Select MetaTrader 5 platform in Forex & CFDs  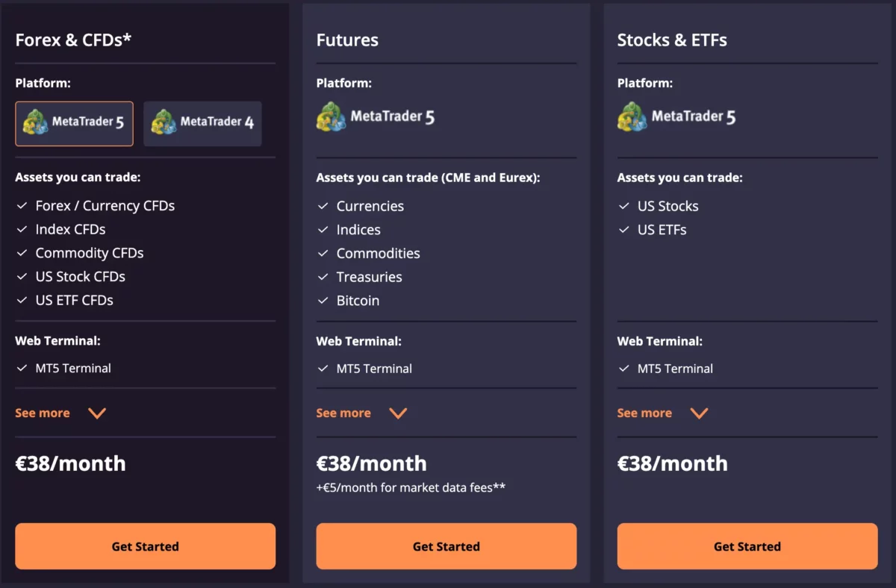pos(74,123)
